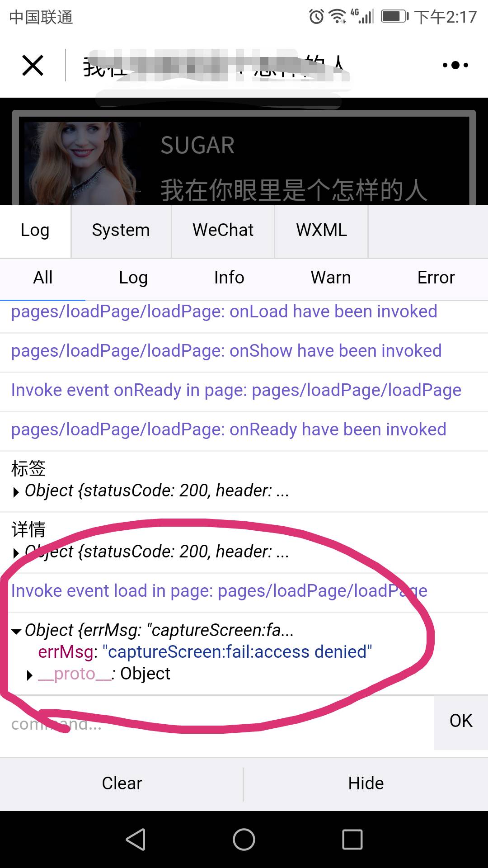Open the three-dot more menu
The width and height of the screenshot is (488, 868).
coord(455,65)
